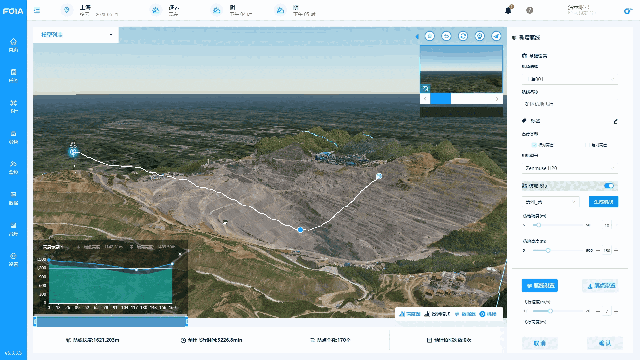Click the help question-mark icon in header
This screenshot has height=360, width=640.
(x=529, y=10)
